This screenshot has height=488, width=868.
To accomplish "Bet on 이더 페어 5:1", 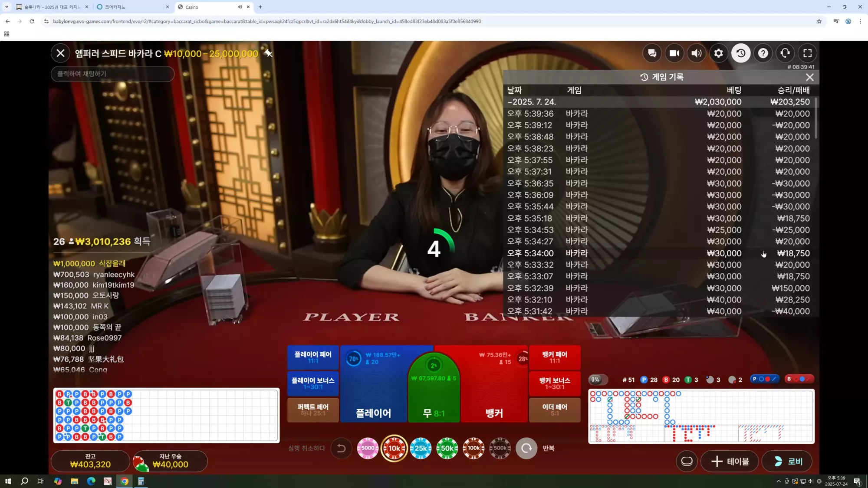I will pyautogui.click(x=555, y=410).
